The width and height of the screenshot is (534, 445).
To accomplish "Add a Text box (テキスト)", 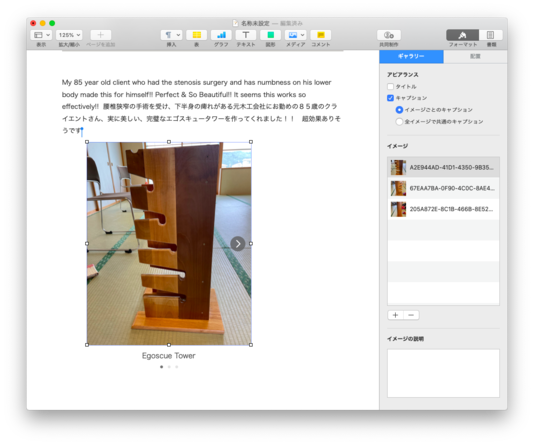I will [x=246, y=35].
